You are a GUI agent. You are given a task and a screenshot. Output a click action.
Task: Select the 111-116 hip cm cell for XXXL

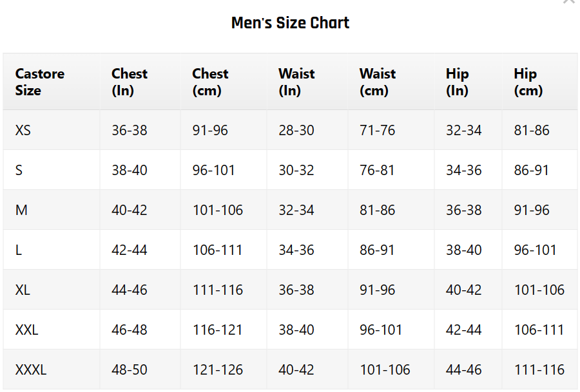[x=539, y=370]
